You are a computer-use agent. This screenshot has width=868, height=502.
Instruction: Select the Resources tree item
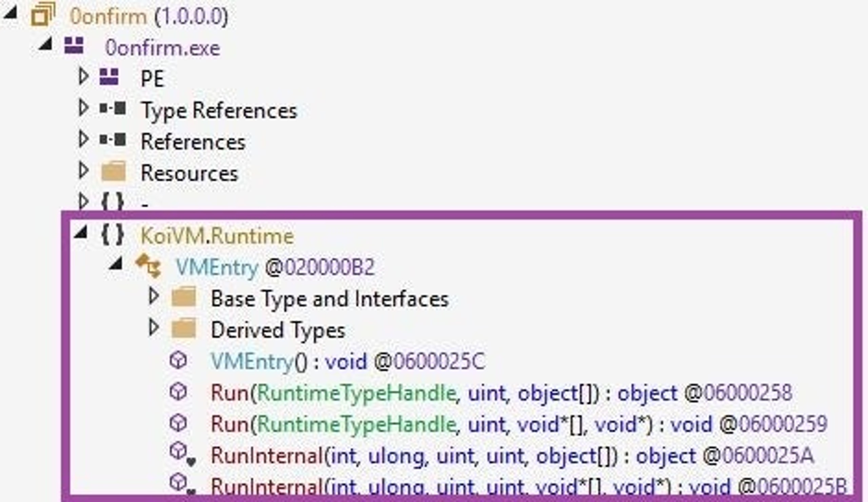tap(190, 173)
